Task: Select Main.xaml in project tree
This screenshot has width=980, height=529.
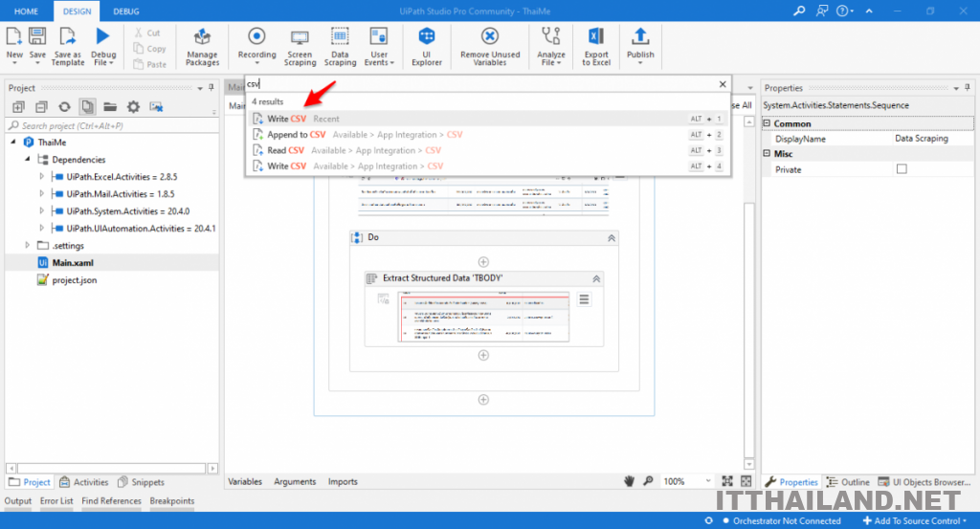Action: coord(73,263)
